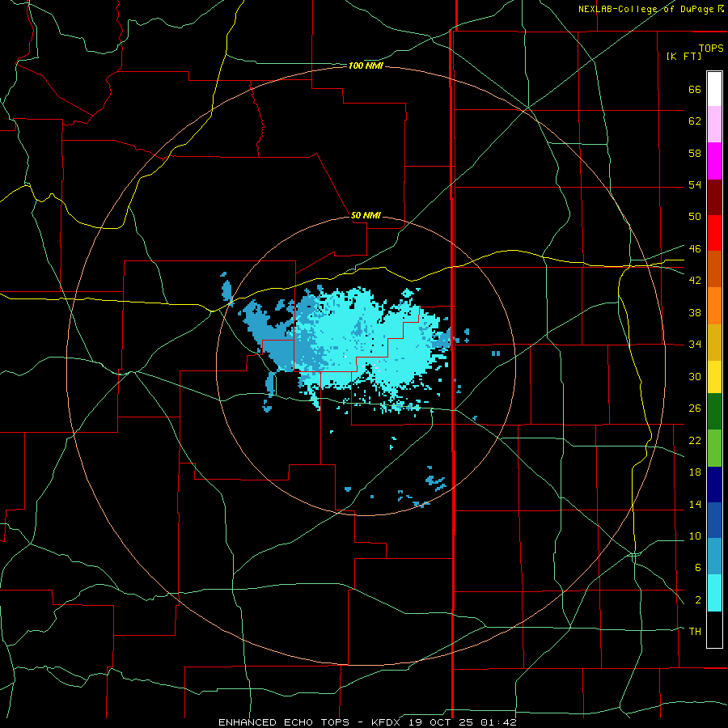Click the '42' legend value label
728x728 pixels.
coord(695,280)
